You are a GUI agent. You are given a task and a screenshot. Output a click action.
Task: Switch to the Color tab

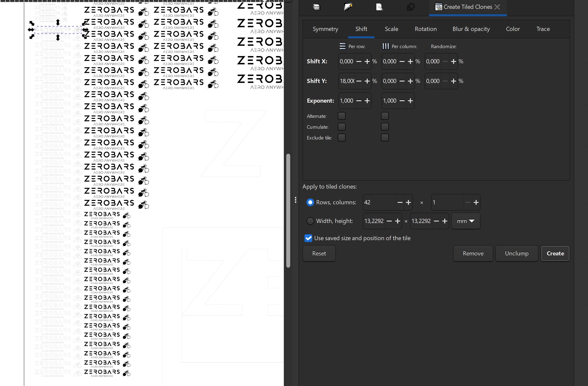pyautogui.click(x=513, y=29)
